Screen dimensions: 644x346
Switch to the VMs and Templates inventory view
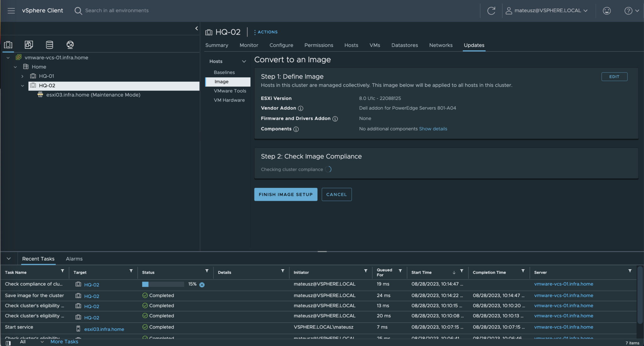pyautogui.click(x=29, y=45)
